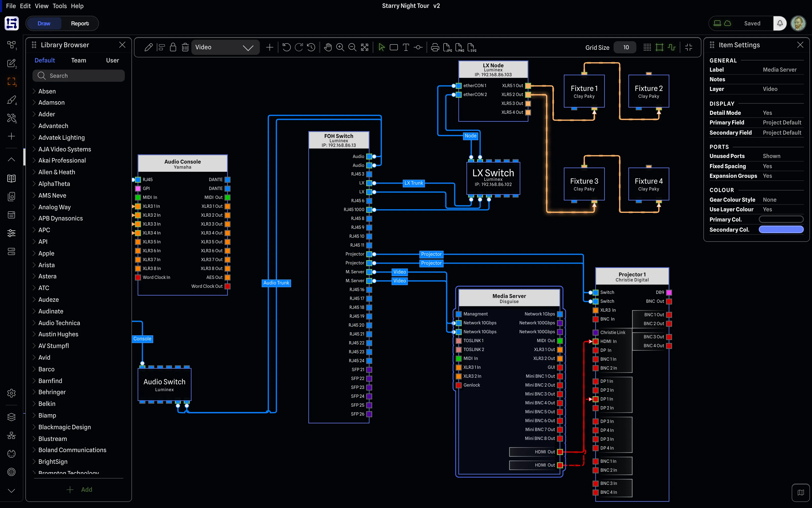The height and width of the screenshot is (508, 812).
Task: Select the pencil edit tool
Action: 148,47
